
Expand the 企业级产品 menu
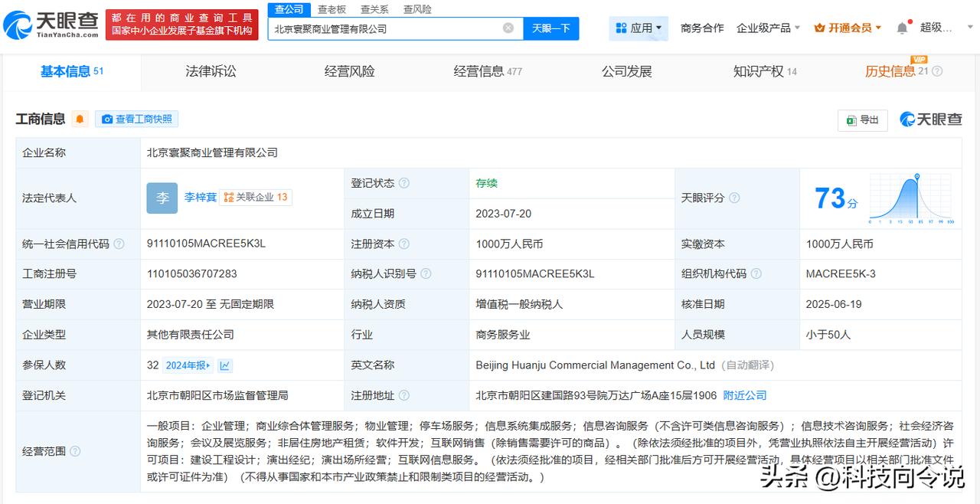point(768,28)
